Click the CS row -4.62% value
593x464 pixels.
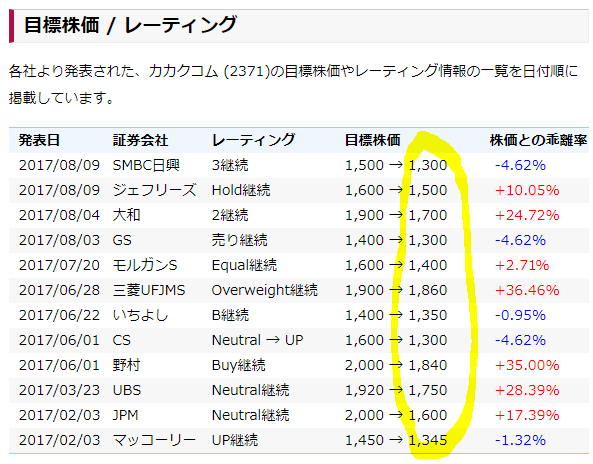[520, 340]
